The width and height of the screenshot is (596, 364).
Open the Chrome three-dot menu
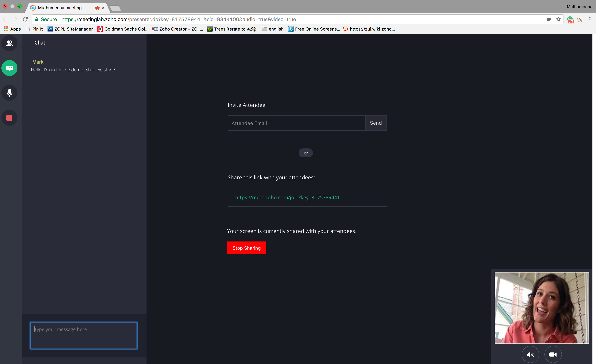[x=590, y=19]
